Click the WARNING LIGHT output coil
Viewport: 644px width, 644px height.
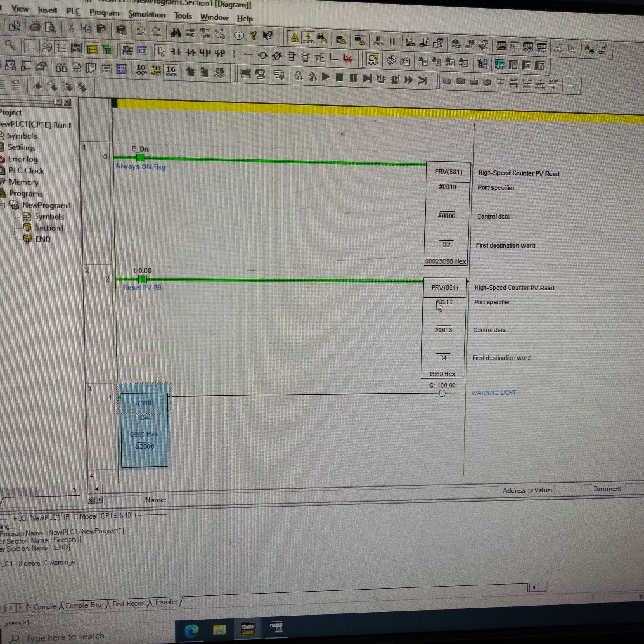pyautogui.click(x=442, y=393)
